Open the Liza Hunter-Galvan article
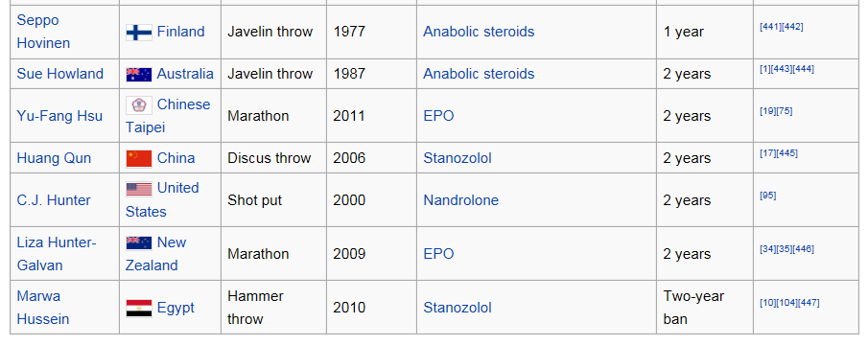868x346 pixels. pos(57,254)
